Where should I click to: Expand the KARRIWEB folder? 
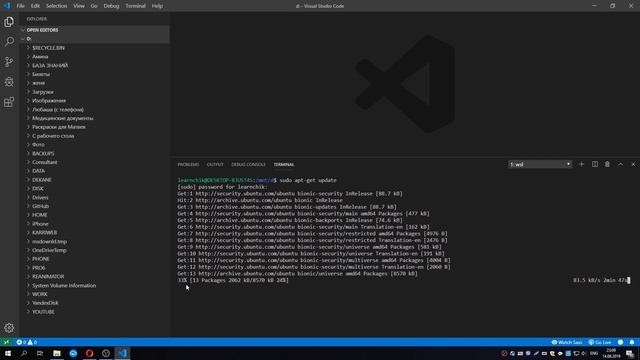95,232
